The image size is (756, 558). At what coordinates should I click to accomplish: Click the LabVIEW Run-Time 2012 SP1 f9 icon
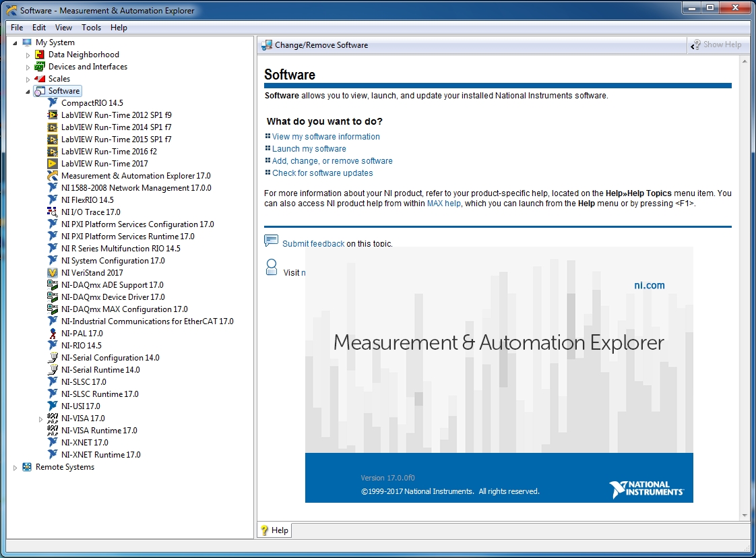point(53,115)
